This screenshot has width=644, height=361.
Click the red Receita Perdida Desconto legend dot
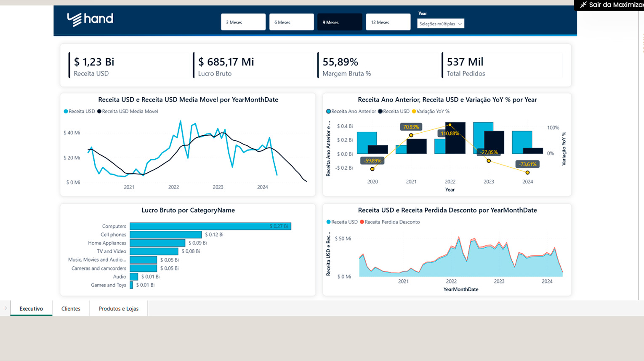(362, 222)
